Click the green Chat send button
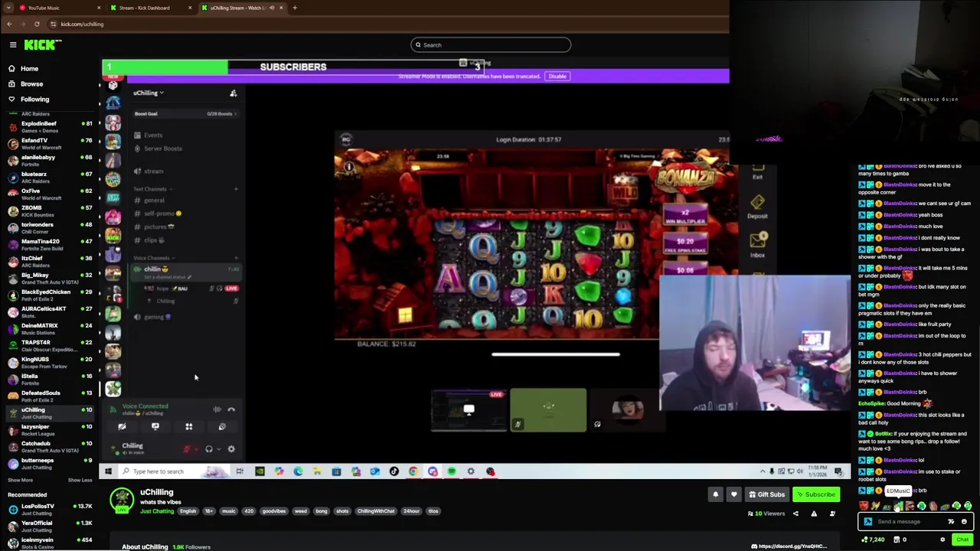 coord(962,540)
